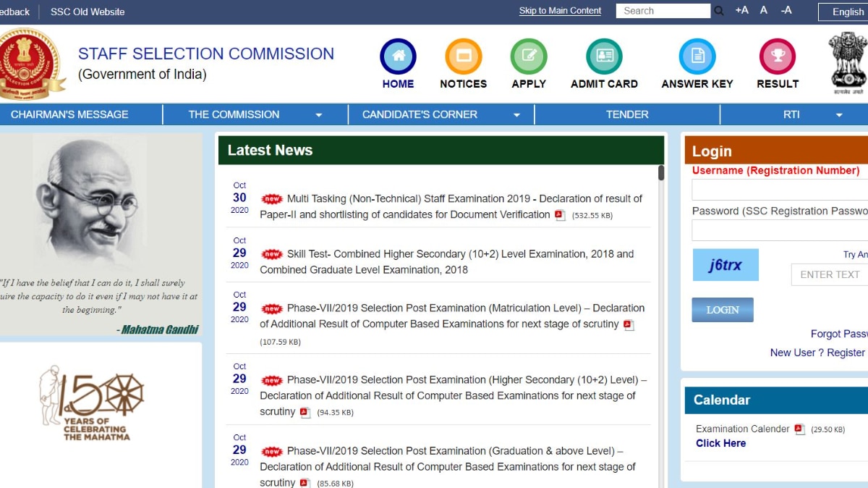Click the Forgot Password link
868x488 pixels.
coord(839,334)
